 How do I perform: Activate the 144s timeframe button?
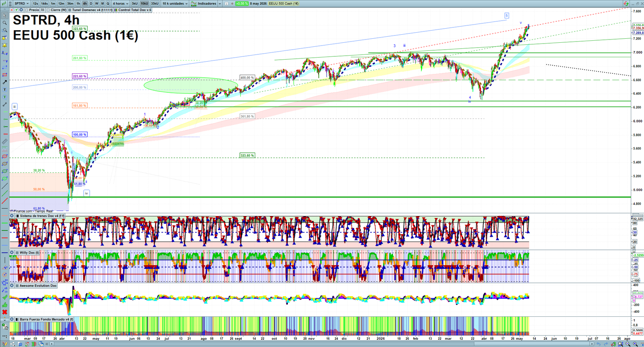tap(44, 4)
